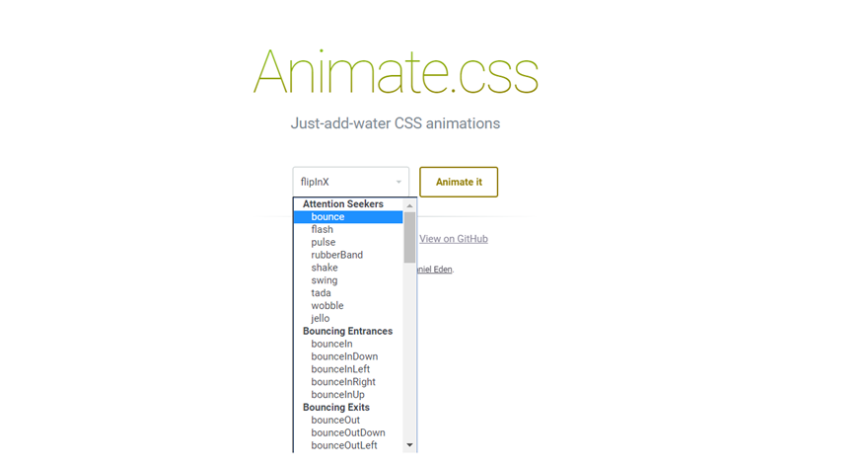868x468 pixels.
Task: Click the scrollbar down arrow in dropdown list
Action: tap(409, 444)
